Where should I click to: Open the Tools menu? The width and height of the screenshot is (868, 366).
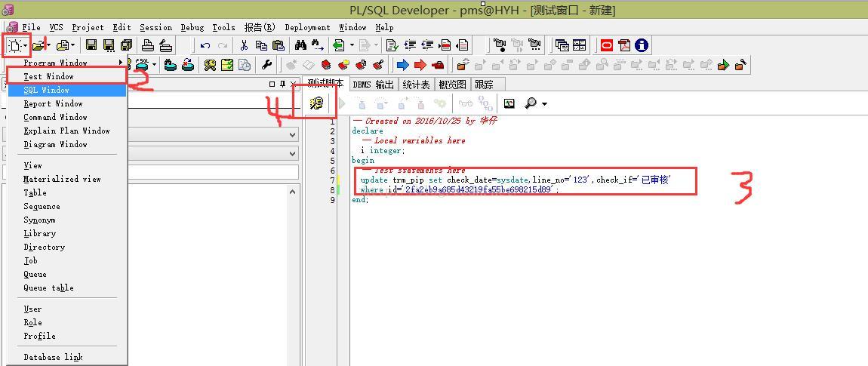(x=223, y=27)
